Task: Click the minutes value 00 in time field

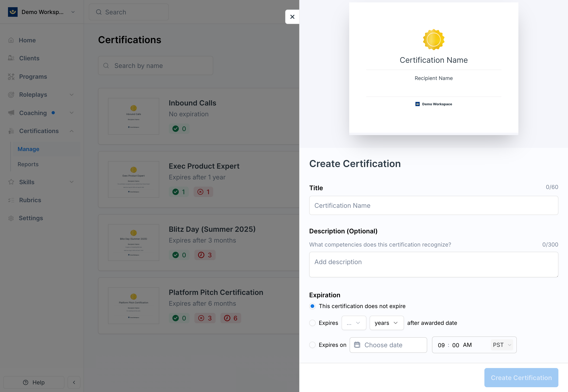Action: (455, 345)
